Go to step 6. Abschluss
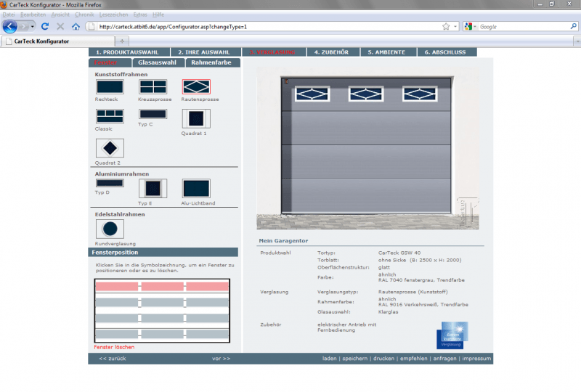This screenshot has height=392, width=581. point(447,52)
